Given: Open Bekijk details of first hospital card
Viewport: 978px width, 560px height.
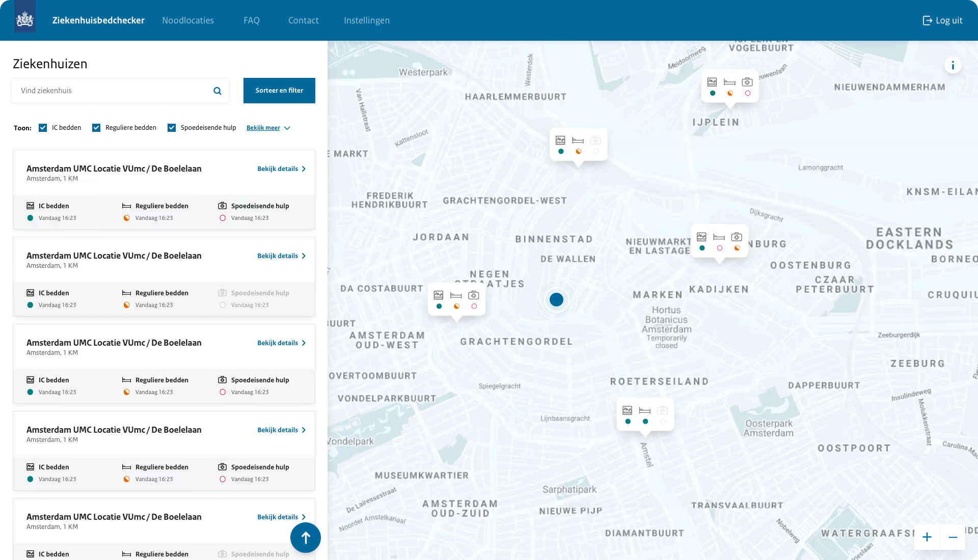Looking at the screenshot, I should tap(282, 169).
